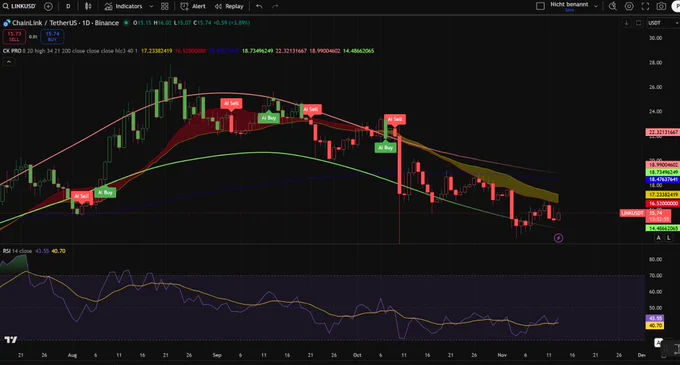Click the 70.00 level on RSI scale
680x365 pixels.
tap(655, 276)
